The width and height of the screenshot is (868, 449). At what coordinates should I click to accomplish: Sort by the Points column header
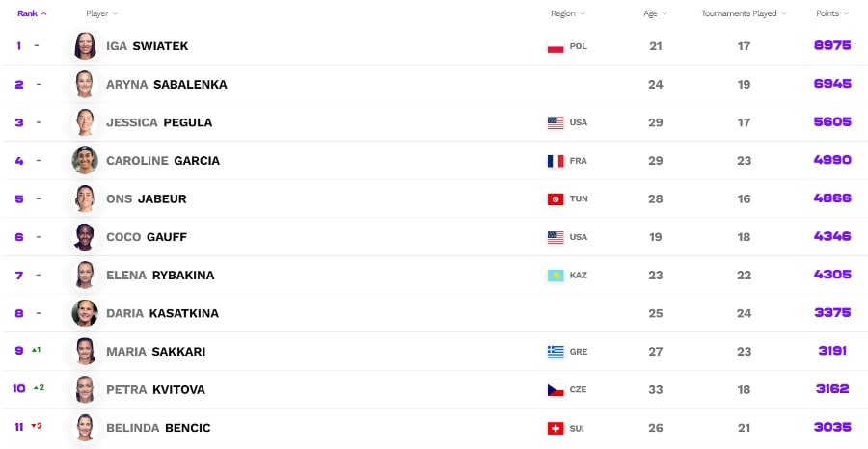(x=832, y=13)
